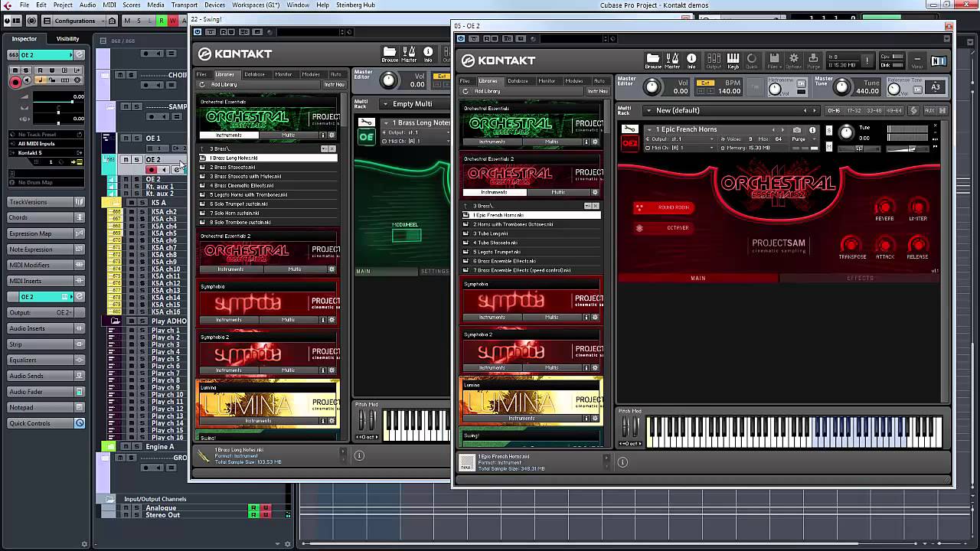Open the Transport menu
Image resolution: width=980 pixels, height=551 pixels.
185,5
